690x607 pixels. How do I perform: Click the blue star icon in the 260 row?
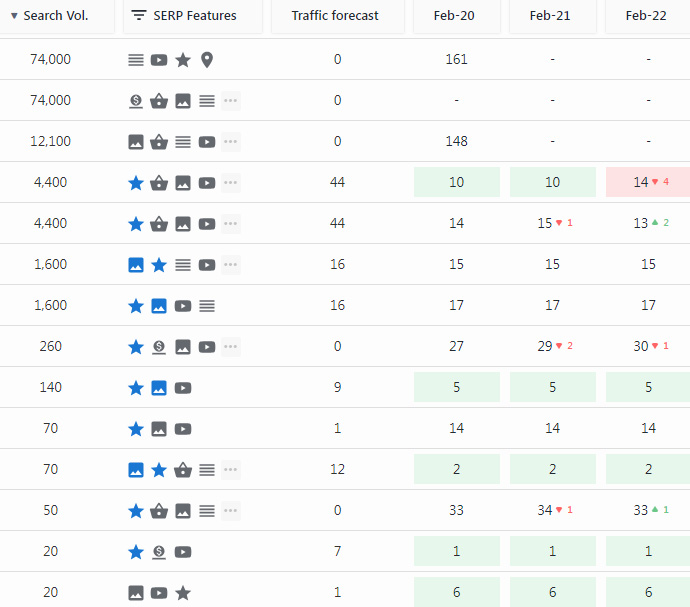click(136, 347)
